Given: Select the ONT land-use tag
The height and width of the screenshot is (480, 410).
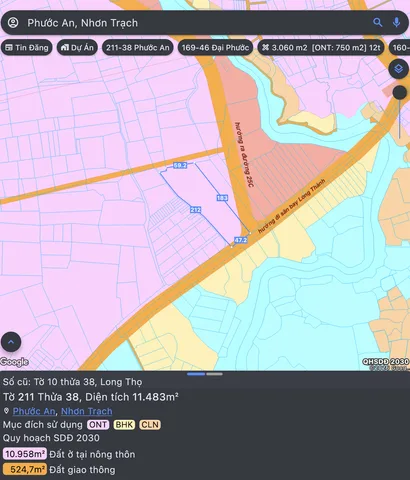Looking at the screenshot, I should point(98,425).
